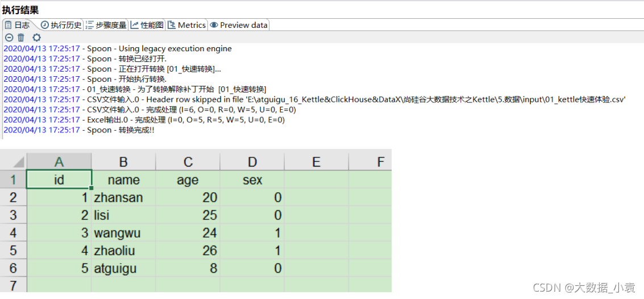The image size is (644, 299).
Task: Select the 日志 tab
Action: [x=17, y=25]
